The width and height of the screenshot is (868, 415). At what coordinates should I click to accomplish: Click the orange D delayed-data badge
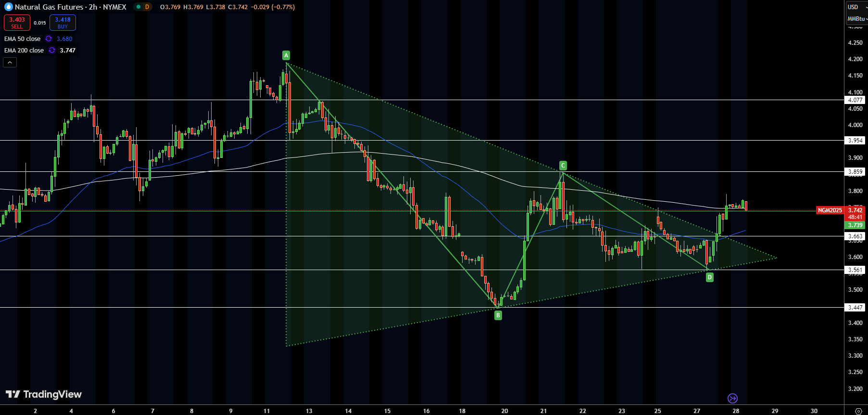tap(147, 7)
